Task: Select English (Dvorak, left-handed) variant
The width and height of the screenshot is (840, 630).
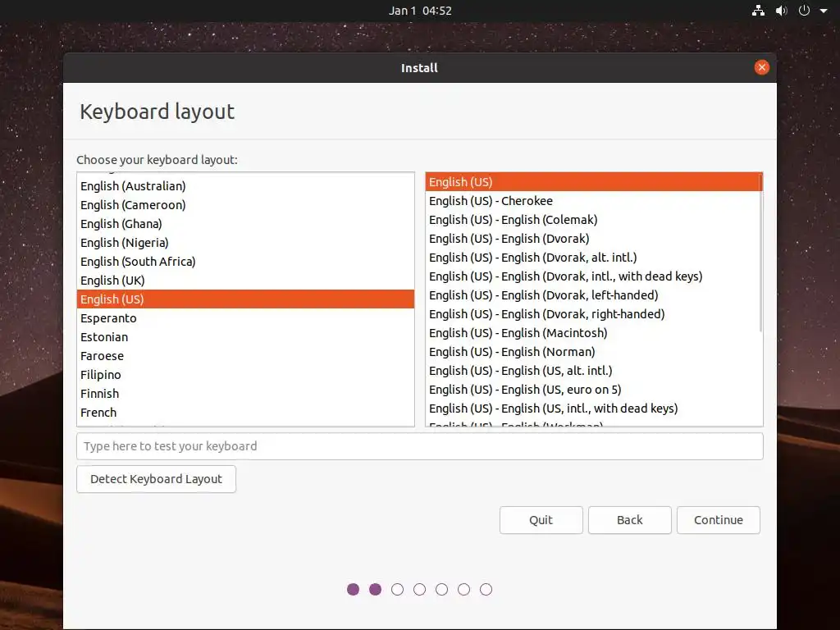Action: 592,295
